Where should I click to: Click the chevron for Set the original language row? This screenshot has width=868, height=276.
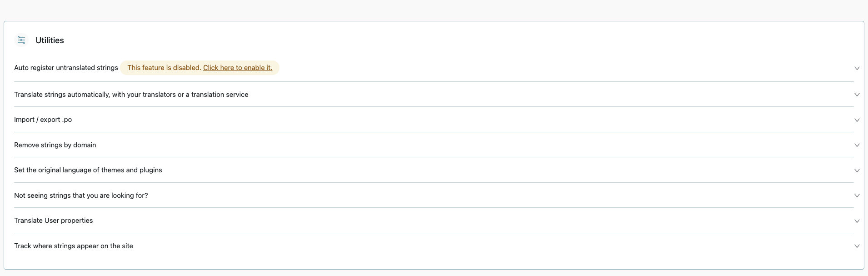coord(857,171)
